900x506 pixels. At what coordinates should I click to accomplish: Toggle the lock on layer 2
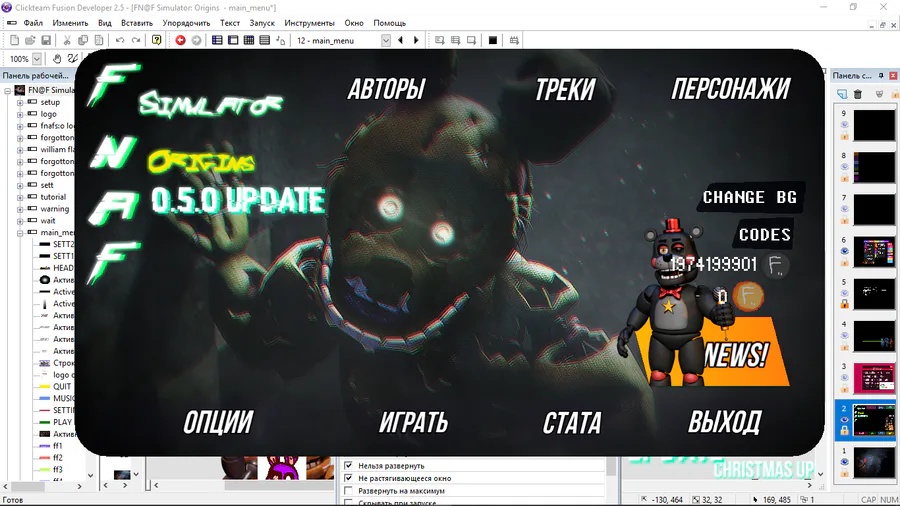coord(844,430)
